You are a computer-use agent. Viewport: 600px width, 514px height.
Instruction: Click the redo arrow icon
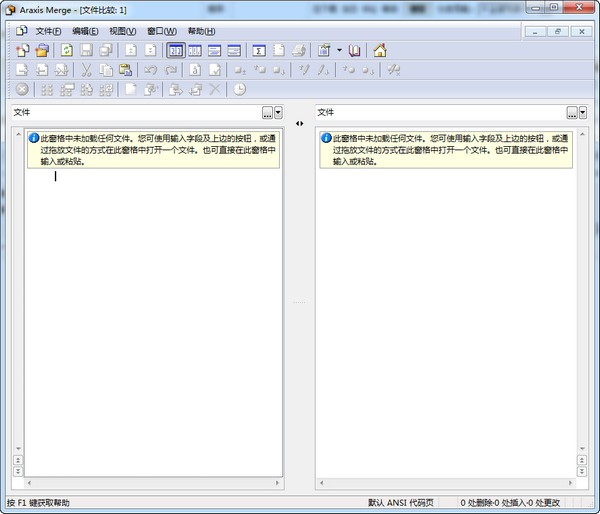tap(170, 70)
